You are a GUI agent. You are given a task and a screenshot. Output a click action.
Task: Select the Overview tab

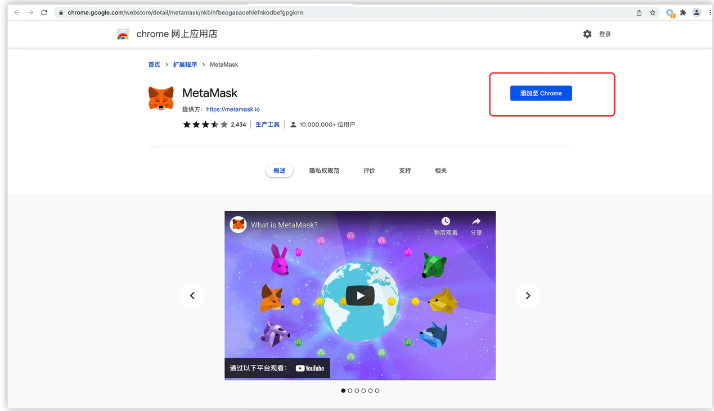pyautogui.click(x=279, y=171)
